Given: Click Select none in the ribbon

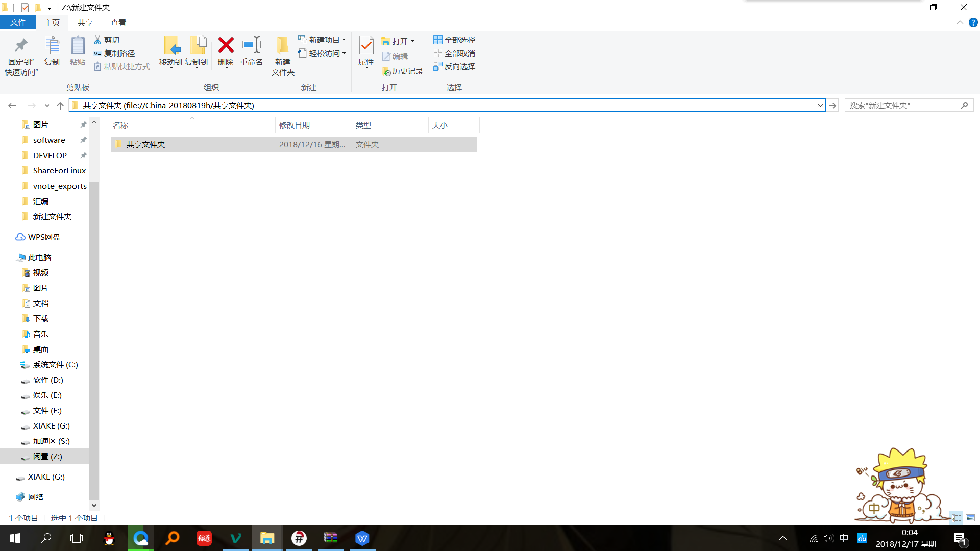Looking at the screenshot, I should point(454,53).
